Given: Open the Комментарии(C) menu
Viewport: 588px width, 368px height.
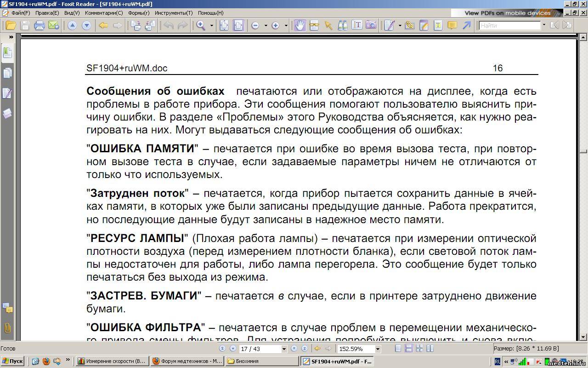Looking at the screenshot, I should tap(104, 13).
